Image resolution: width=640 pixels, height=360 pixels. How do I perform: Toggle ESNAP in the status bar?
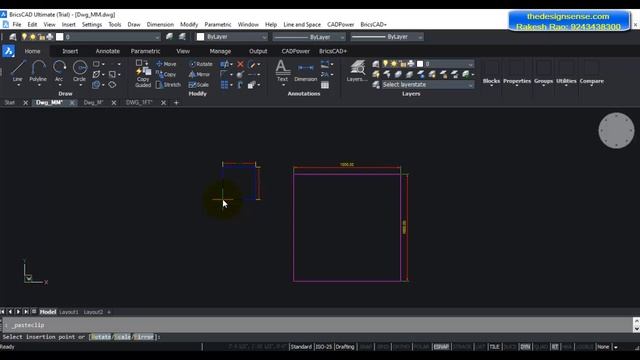(441, 347)
